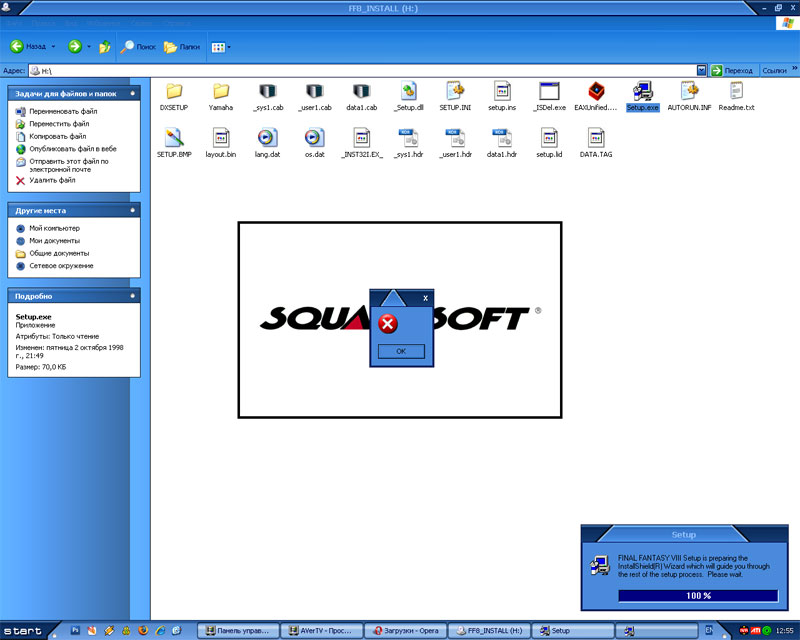The height and width of the screenshot is (640, 800).
Task: Select the _INST32I.EX_ file
Action: click(362, 143)
